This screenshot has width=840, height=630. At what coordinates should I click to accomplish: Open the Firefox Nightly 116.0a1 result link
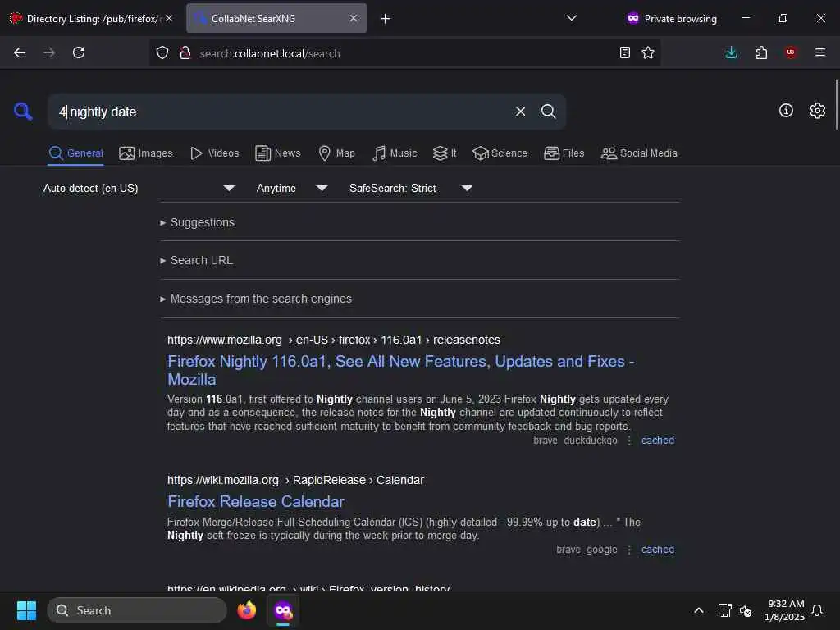(x=400, y=370)
